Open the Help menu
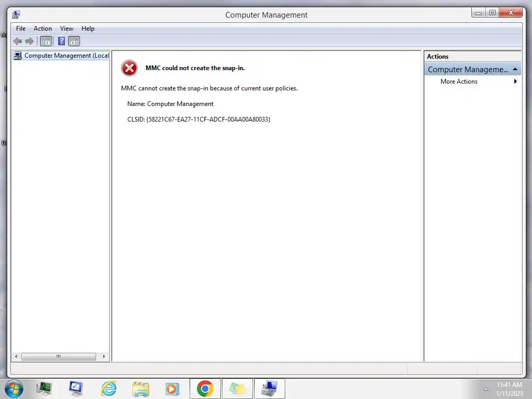The height and width of the screenshot is (399, 532). coord(88,29)
